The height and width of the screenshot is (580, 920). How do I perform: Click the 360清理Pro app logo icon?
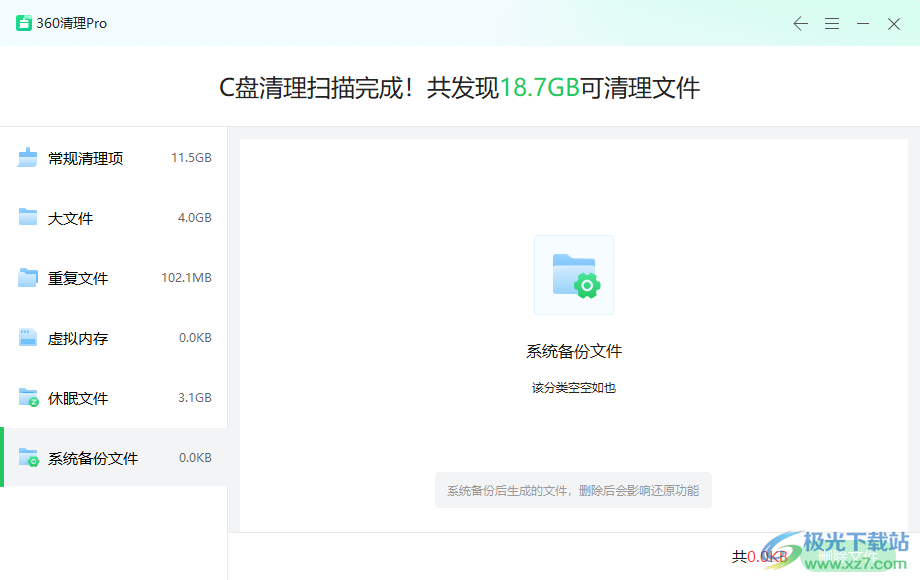click(24, 23)
